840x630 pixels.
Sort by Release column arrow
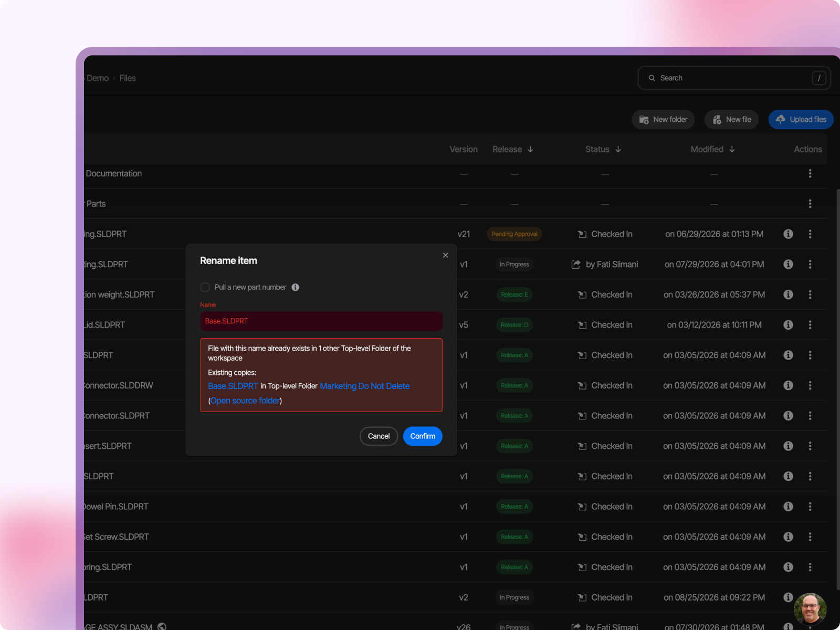click(x=530, y=150)
